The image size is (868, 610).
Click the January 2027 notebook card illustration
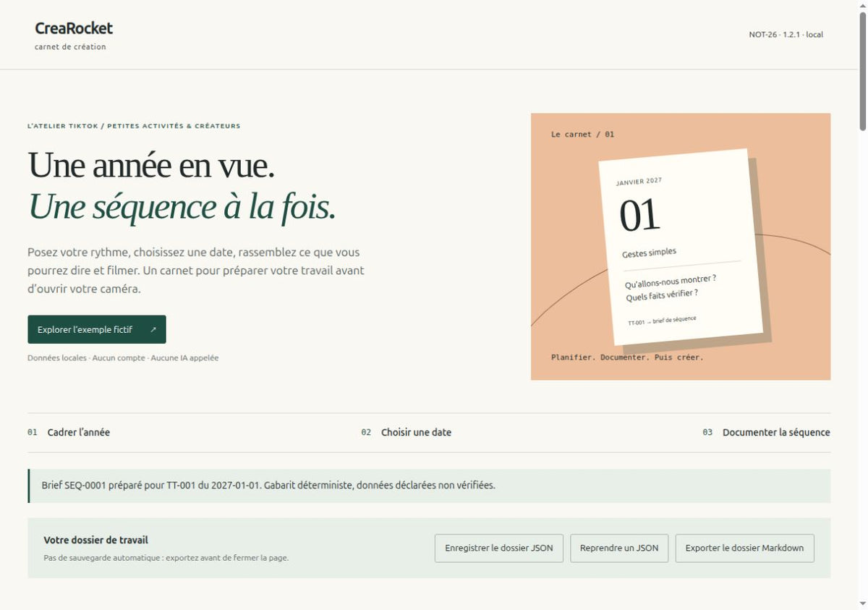(681, 247)
